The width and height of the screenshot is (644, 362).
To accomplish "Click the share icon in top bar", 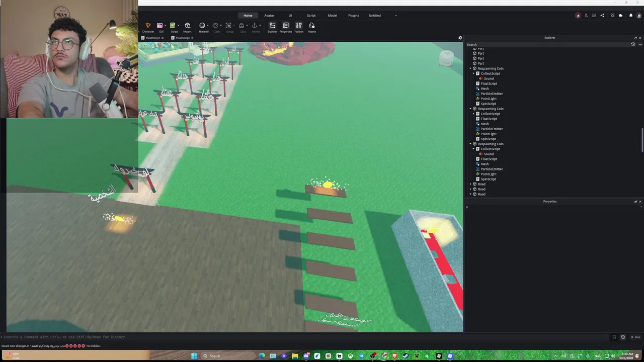I will coord(602,16).
